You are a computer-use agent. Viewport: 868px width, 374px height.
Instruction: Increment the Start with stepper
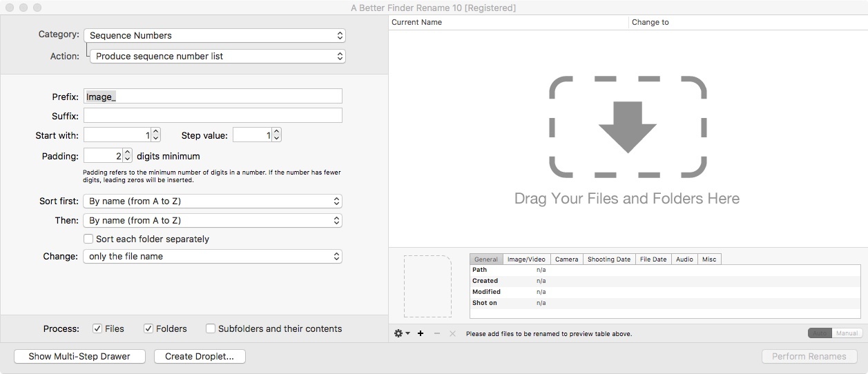155,132
